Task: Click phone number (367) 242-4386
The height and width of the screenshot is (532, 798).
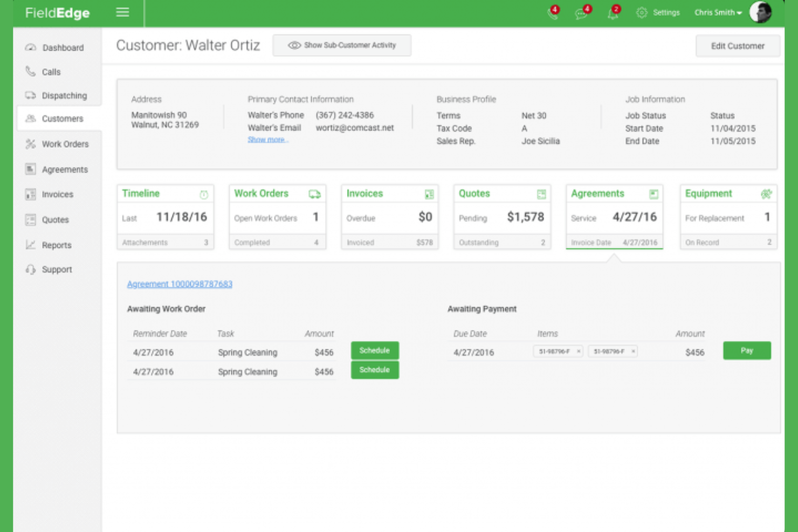Action: 345,115
